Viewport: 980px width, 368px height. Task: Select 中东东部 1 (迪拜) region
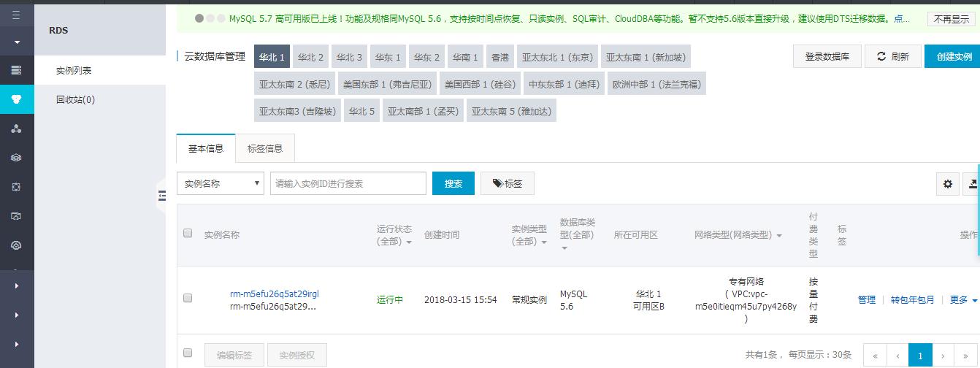tap(564, 84)
